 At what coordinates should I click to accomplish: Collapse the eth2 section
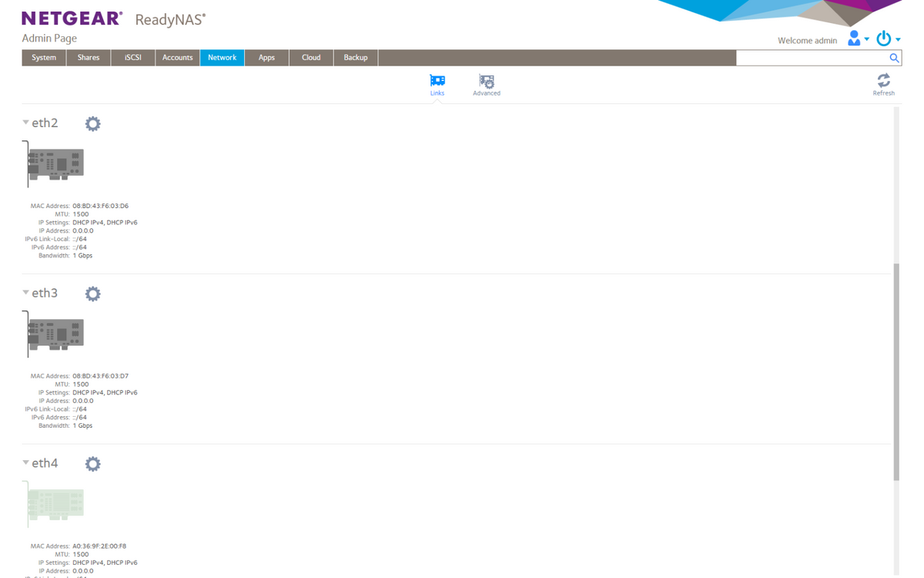25,123
